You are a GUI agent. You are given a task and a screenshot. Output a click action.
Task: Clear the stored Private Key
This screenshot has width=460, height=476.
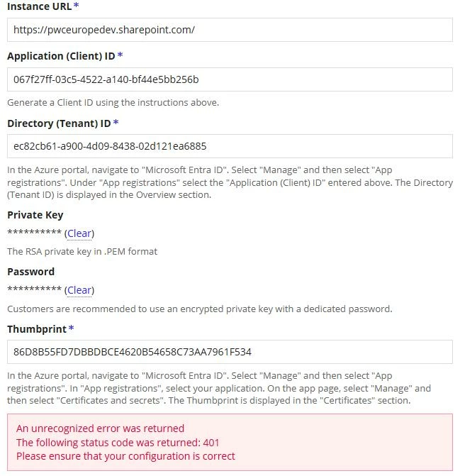point(79,233)
